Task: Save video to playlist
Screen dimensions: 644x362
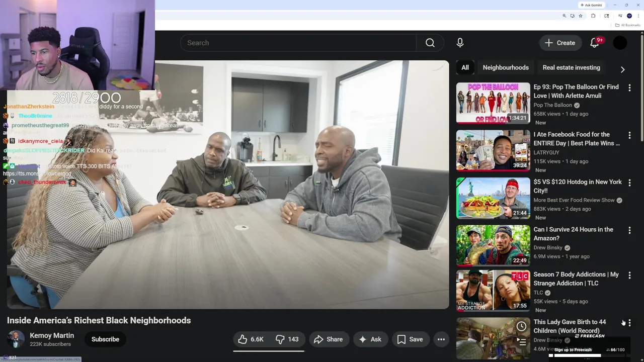Action: (410, 339)
